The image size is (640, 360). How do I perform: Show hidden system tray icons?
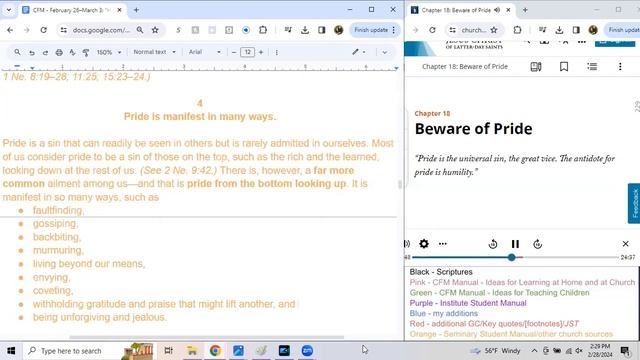click(x=534, y=351)
